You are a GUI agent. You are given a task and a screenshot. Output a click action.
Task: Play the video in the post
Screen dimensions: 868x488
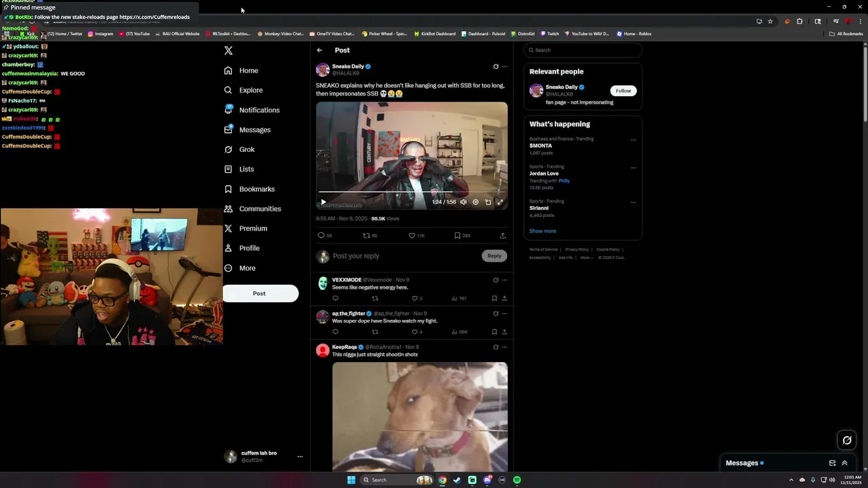point(323,202)
